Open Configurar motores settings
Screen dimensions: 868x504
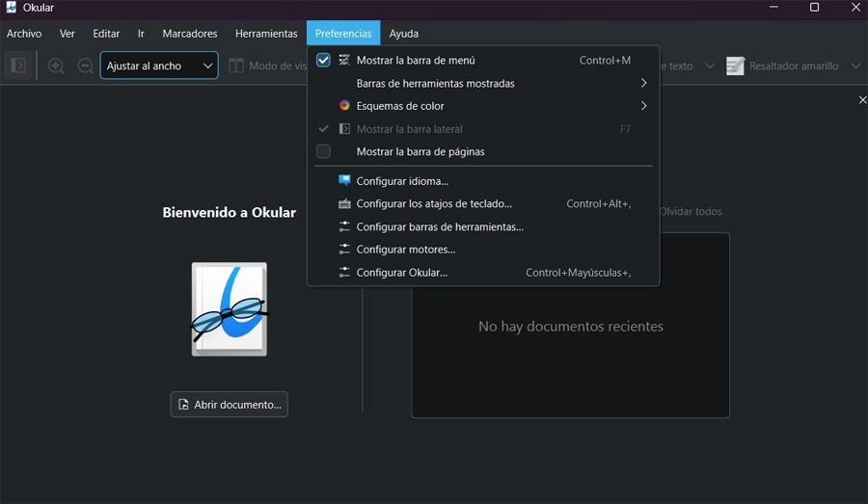coord(483,250)
